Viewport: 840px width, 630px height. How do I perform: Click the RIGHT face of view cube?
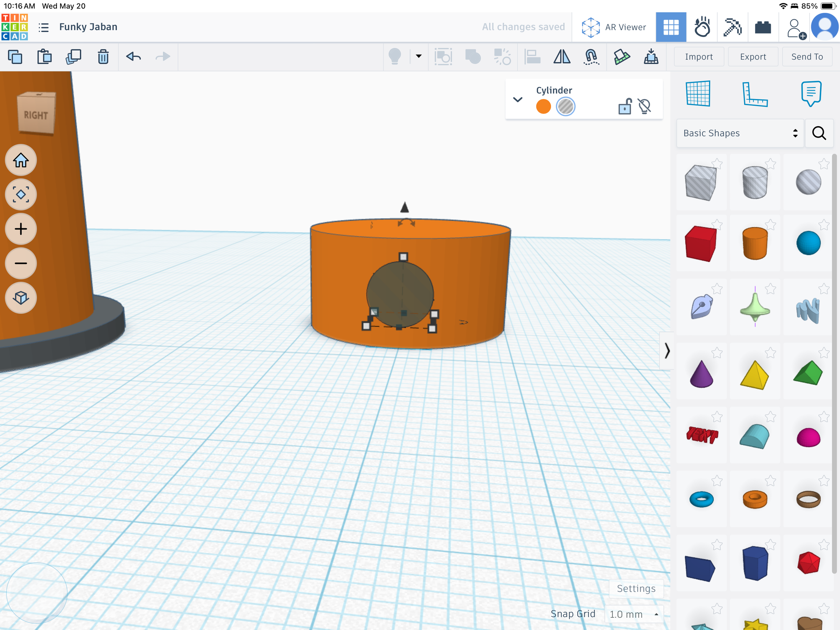tap(36, 115)
